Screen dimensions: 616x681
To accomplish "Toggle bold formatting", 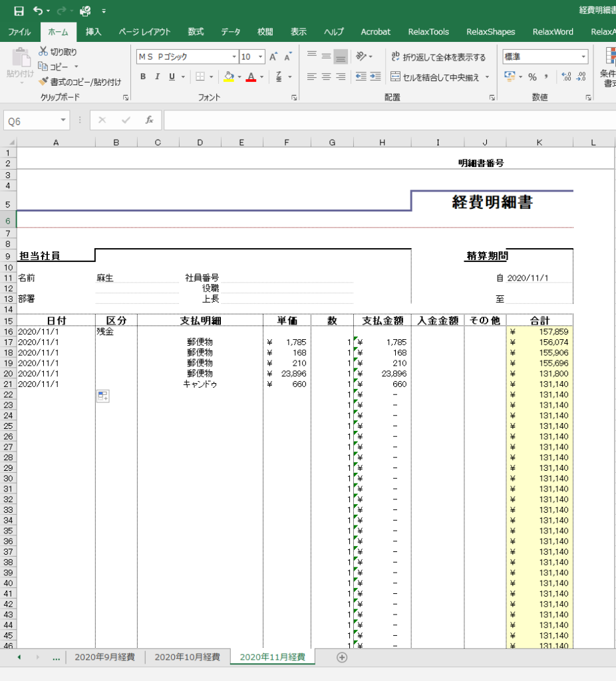I will pos(143,77).
